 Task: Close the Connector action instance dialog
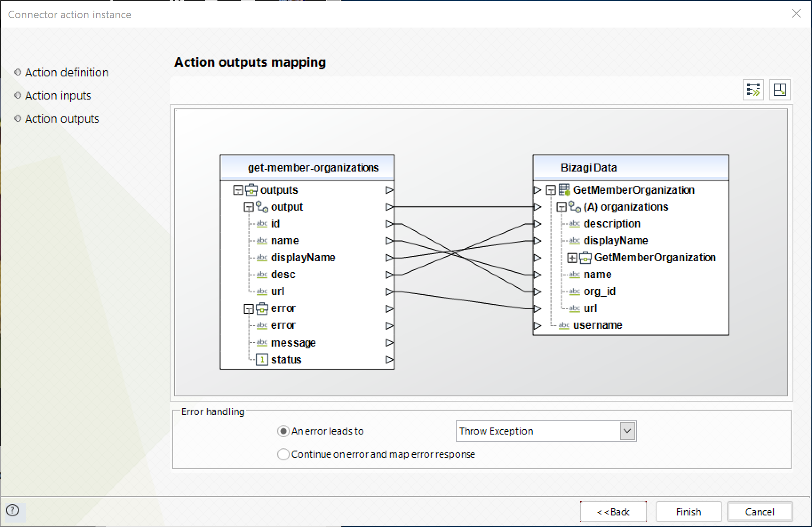tap(796, 13)
